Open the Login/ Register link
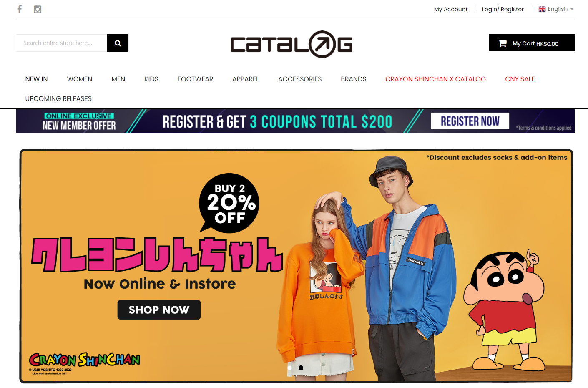The image size is (588, 388). tap(503, 9)
